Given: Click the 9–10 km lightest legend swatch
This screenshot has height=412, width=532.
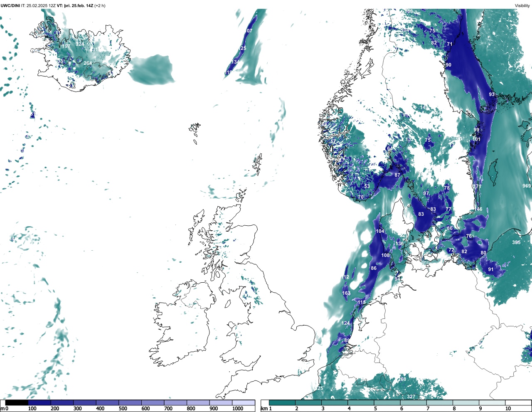Looking at the screenshot, I should (493, 402).
